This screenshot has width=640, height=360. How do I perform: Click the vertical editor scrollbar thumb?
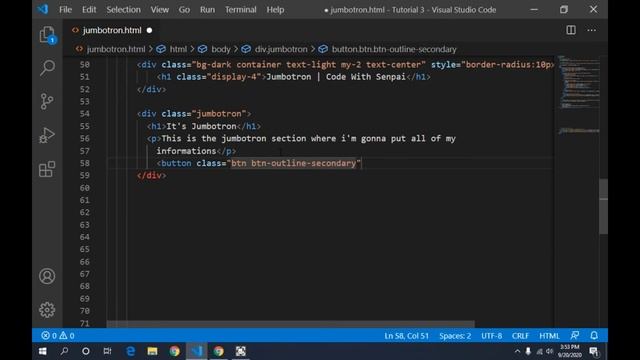point(603,206)
